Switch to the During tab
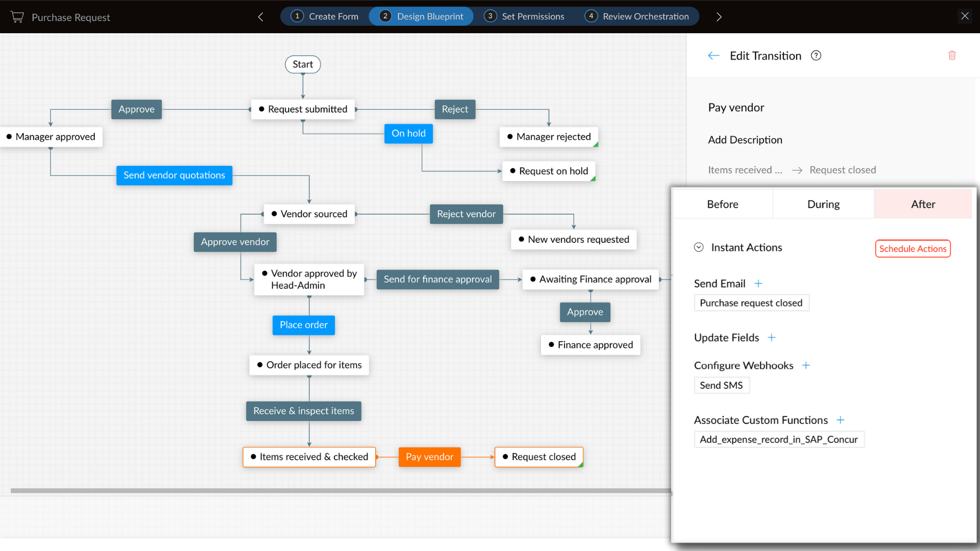 [823, 204]
